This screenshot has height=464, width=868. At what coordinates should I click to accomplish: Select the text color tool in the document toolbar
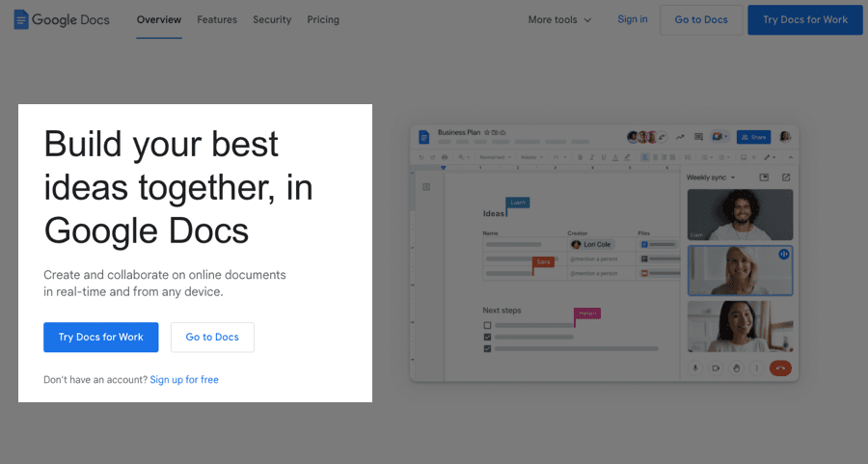click(616, 157)
